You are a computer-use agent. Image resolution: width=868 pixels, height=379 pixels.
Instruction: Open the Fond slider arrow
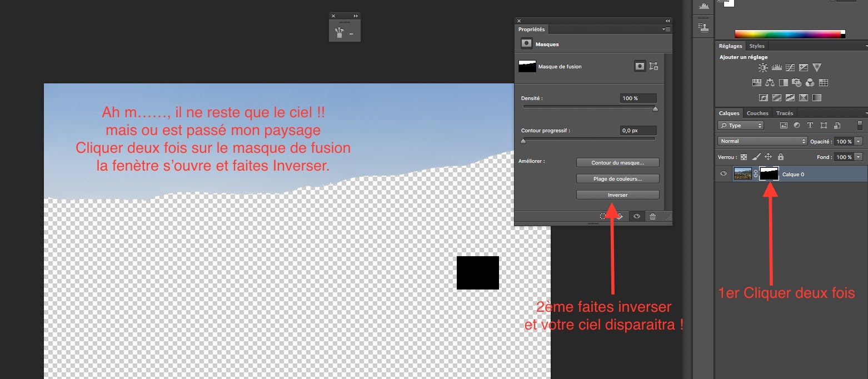pyautogui.click(x=859, y=157)
